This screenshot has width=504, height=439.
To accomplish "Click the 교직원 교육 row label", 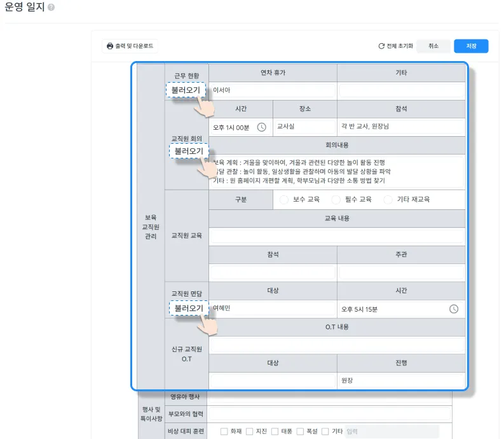I will point(187,235).
